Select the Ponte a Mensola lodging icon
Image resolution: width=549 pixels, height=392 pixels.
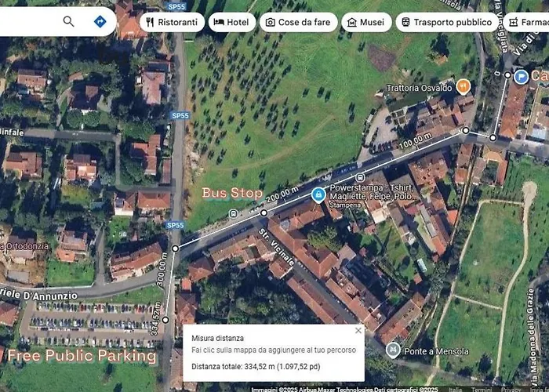(393, 350)
